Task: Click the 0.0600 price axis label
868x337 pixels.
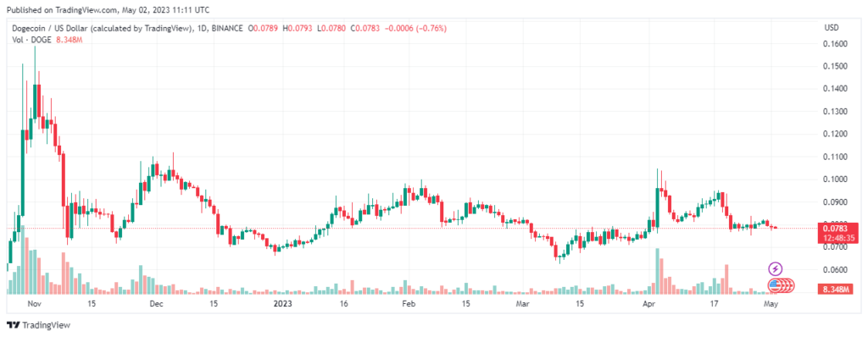Action: 835,270
